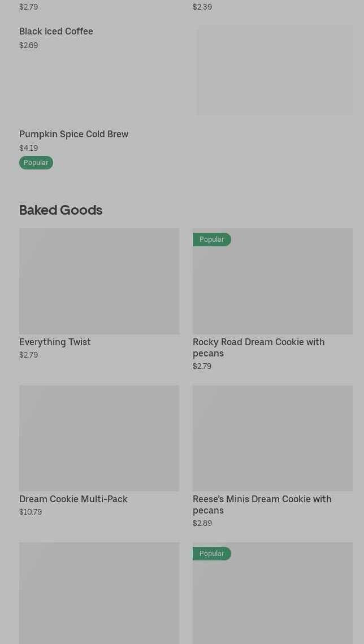Screen dimensions: 364x644
Task: Select Pumpkin Spice Cold Brew title
Action: 73,134
